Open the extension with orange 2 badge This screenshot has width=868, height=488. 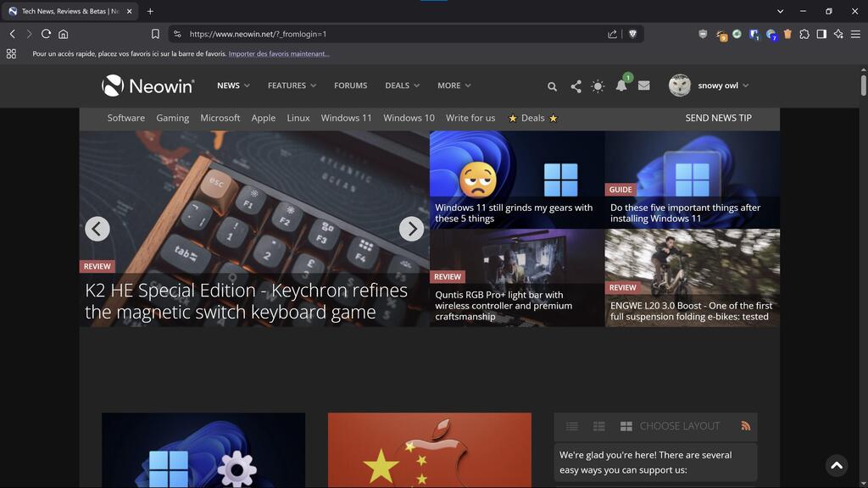pyautogui.click(x=721, y=35)
